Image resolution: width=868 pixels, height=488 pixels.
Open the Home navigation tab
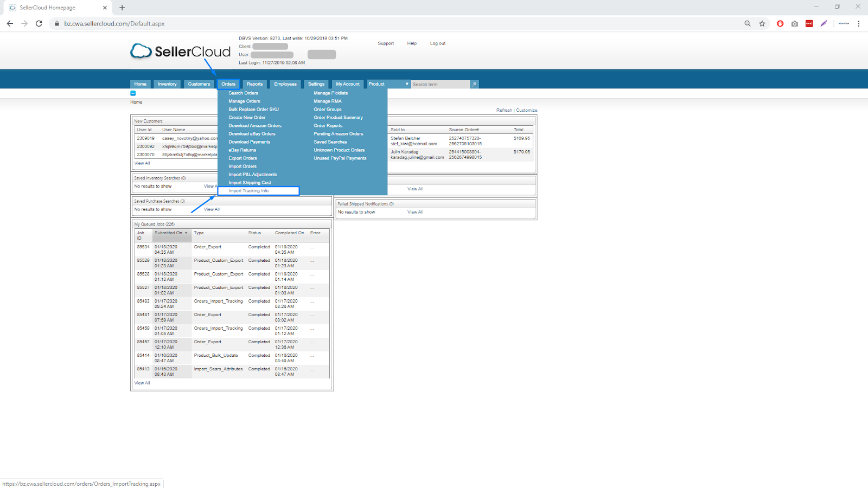coord(141,84)
